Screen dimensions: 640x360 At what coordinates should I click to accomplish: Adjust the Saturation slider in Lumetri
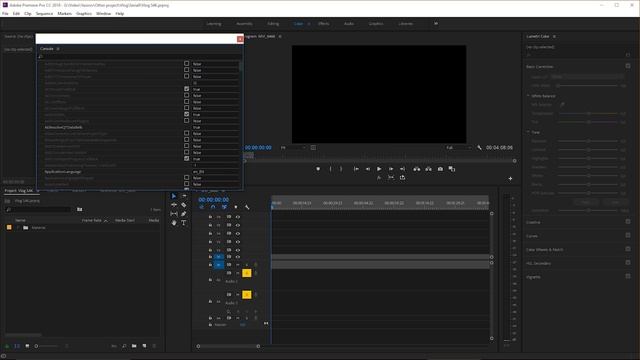pos(588,210)
